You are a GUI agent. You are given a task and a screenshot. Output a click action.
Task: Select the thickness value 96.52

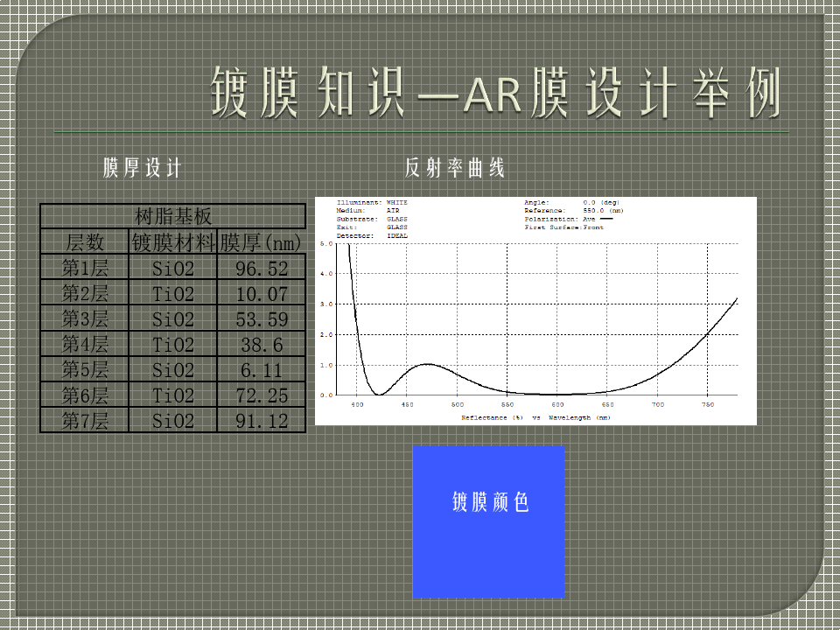(x=262, y=268)
